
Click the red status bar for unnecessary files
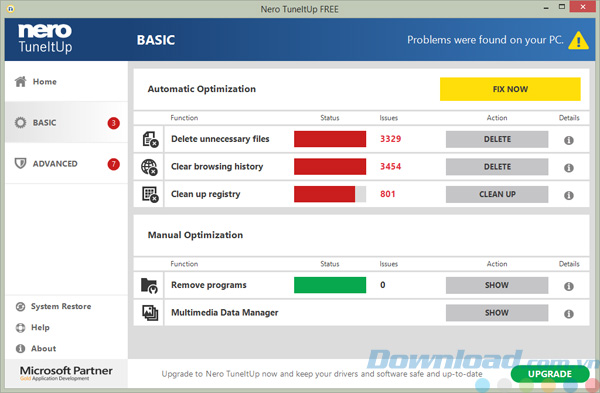330,139
